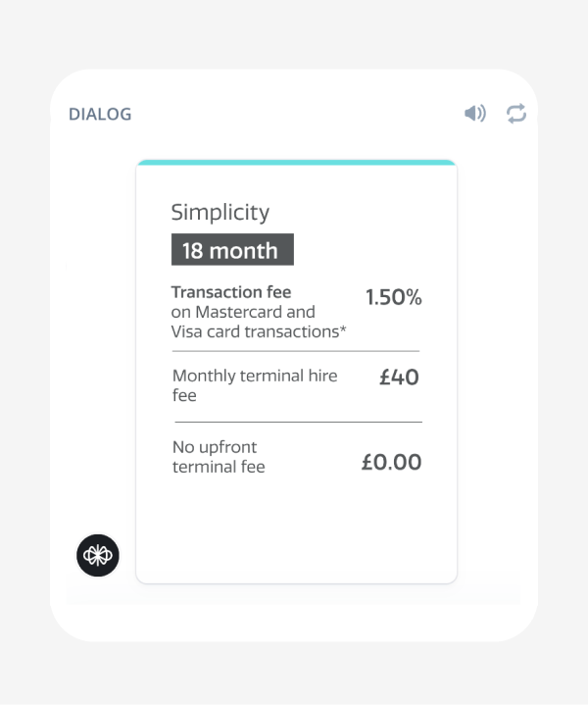Click the dark 18 month badge
This screenshot has width=588, height=705.
click(232, 250)
